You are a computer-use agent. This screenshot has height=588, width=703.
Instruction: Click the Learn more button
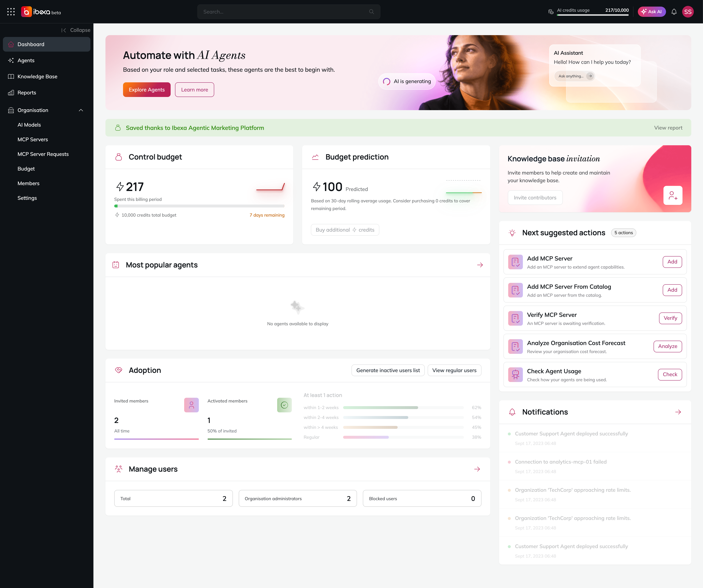(194, 90)
